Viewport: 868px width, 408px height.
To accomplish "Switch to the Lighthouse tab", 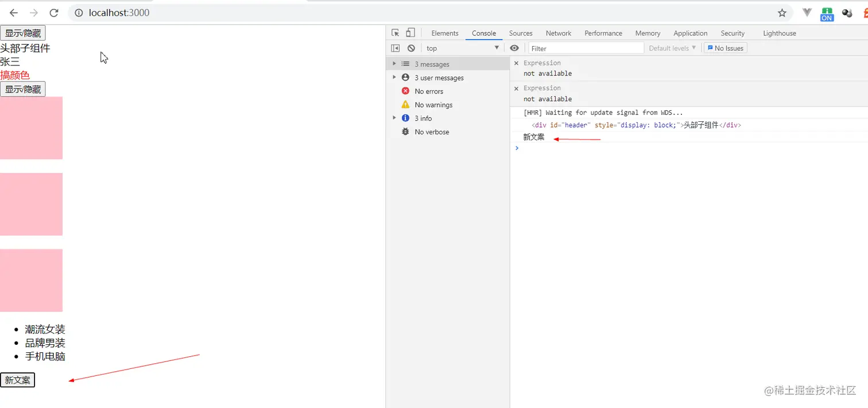I will (x=780, y=33).
